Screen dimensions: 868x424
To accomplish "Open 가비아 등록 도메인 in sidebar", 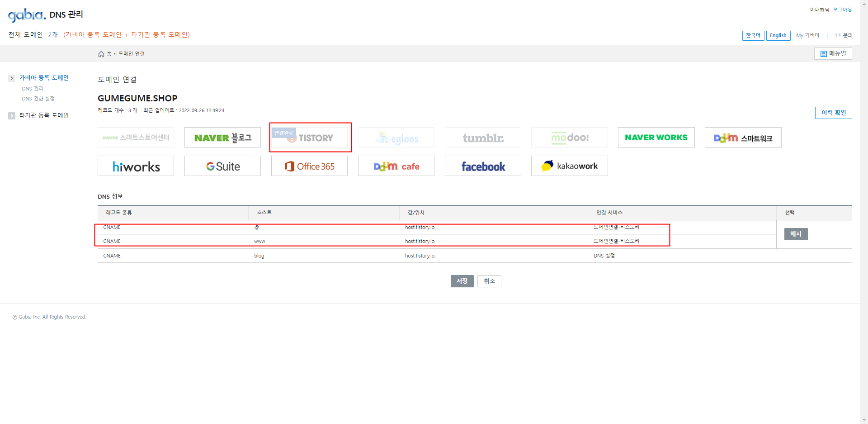I will (x=44, y=78).
